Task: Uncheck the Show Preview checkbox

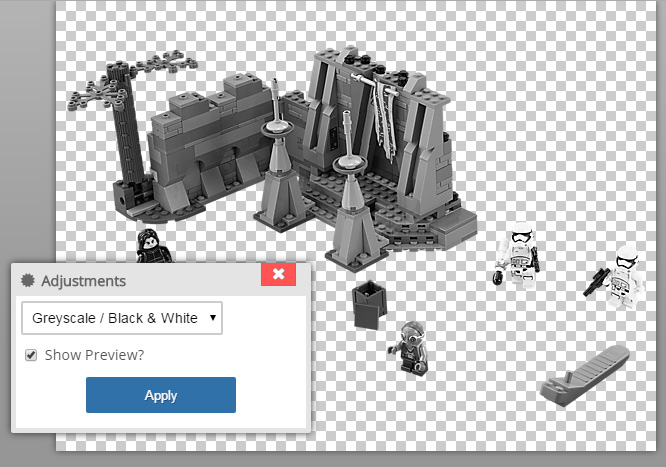Action: [x=31, y=355]
